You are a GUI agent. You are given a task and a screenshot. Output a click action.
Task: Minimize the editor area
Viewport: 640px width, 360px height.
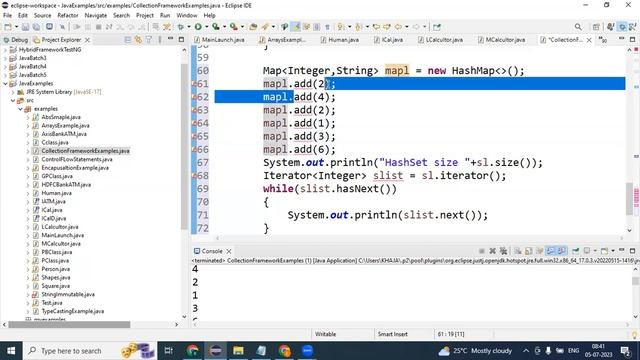(622, 39)
